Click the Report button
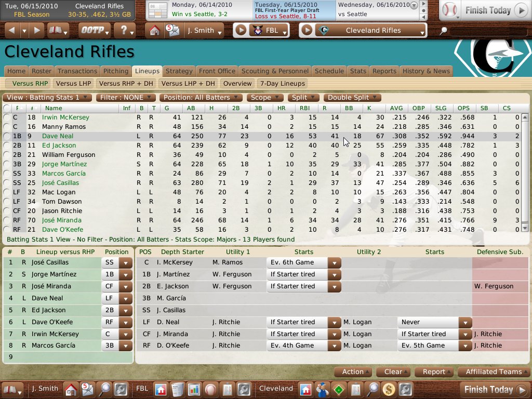532x399 pixels. (x=436, y=371)
